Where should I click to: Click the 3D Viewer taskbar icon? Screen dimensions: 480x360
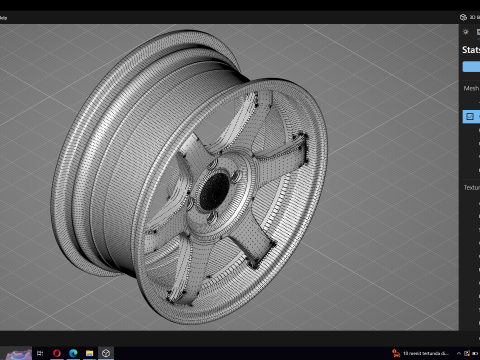(106, 353)
